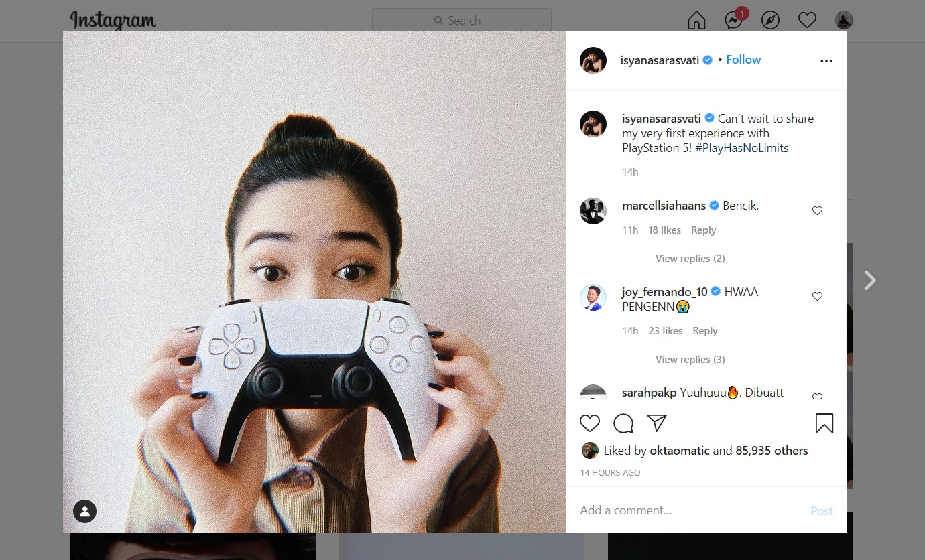Open your profile avatar in header
Screen dimensions: 925x560
coord(844,20)
